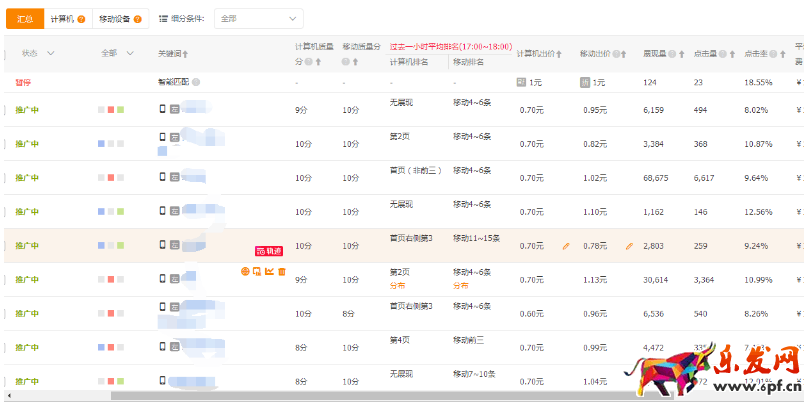Expand the 状态 filter dropdown
This screenshot has width=812, height=407.
(50, 54)
